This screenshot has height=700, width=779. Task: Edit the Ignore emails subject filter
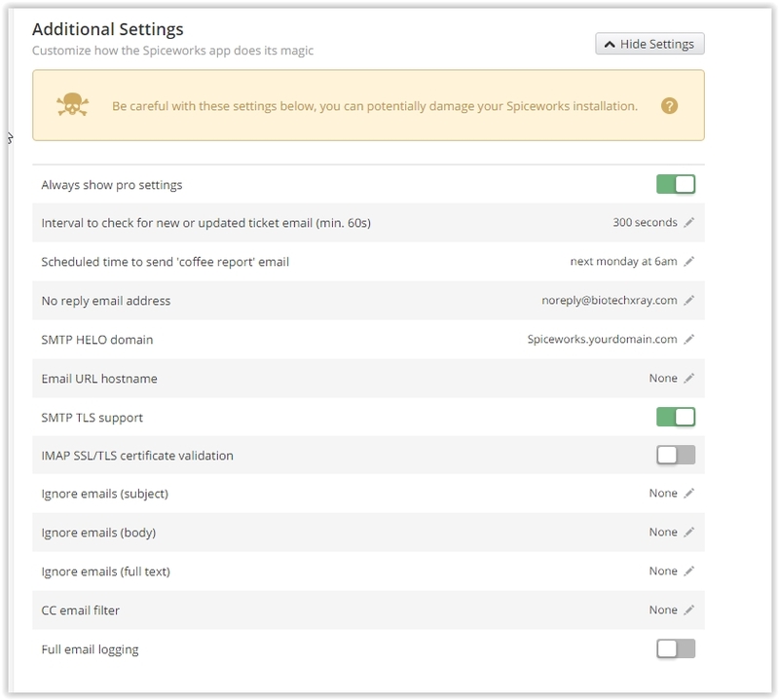690,494
